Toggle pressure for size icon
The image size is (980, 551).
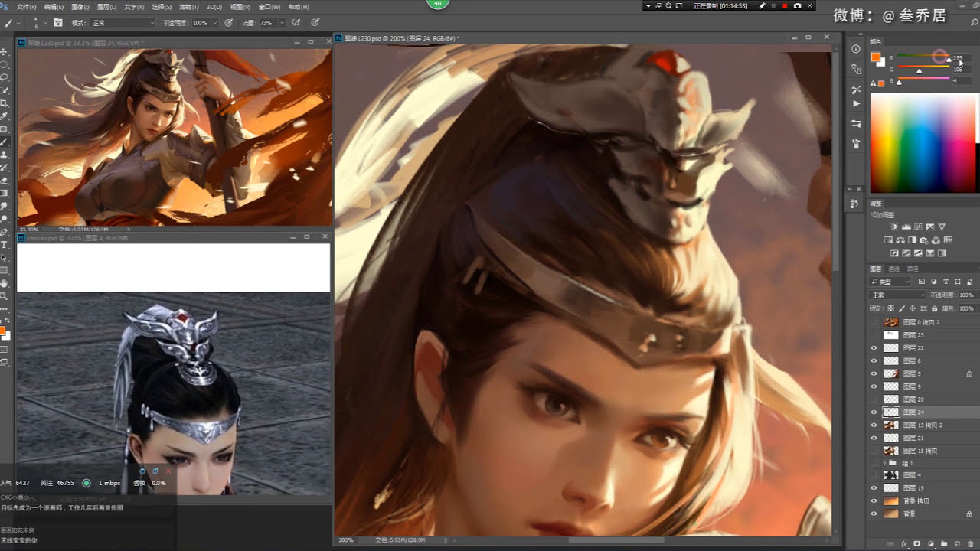316,23
